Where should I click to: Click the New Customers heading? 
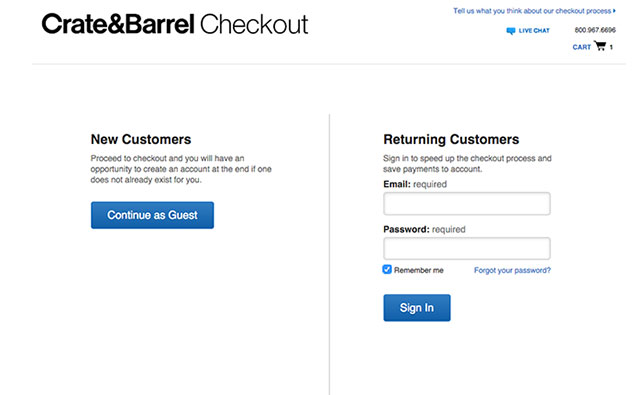click(x=141, y=139)
